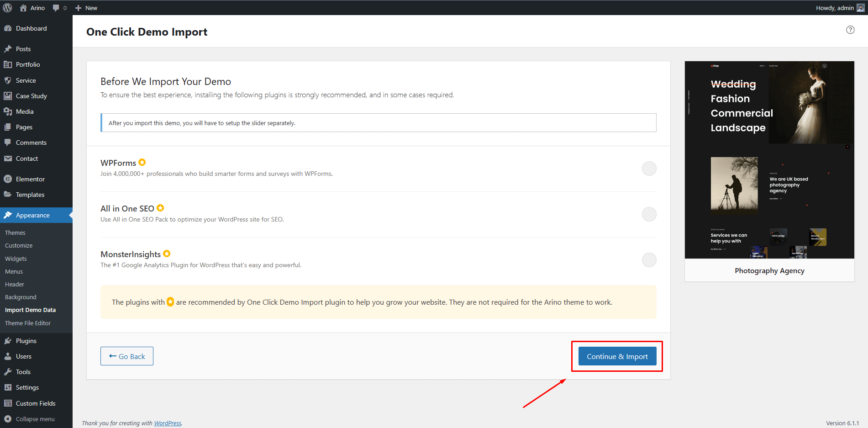This screenshot has width=868, height=428.
Task: Click the admin avatar icon
Action: 861,8
